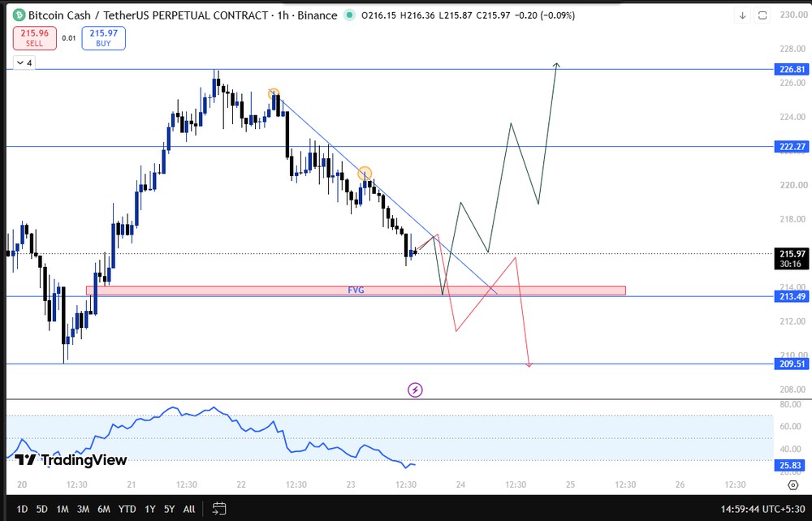Click the 0.01 spread value
Viewport: 812px width, 521px height.
pyautogui.click(x=69, y=38)
